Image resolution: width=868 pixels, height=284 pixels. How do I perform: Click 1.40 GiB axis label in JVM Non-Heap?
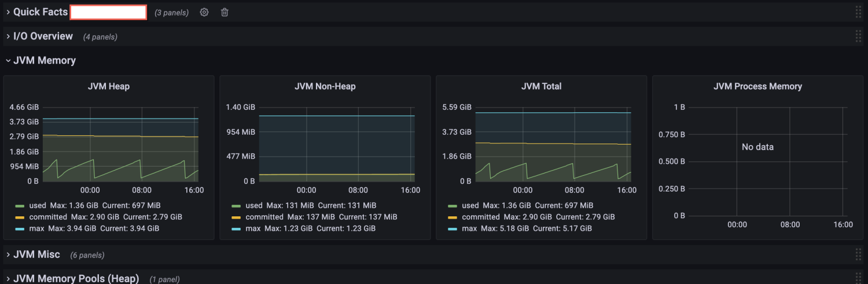click(x=241, y=107)
